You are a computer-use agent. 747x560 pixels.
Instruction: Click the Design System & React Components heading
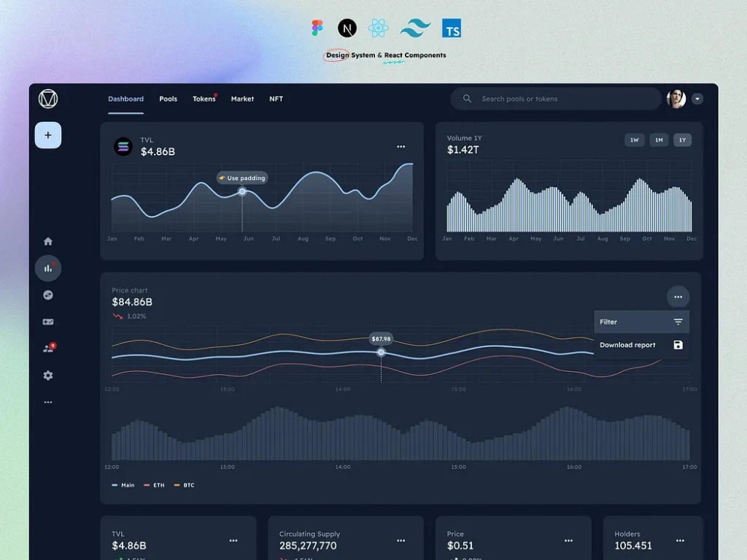click(386, 55)
